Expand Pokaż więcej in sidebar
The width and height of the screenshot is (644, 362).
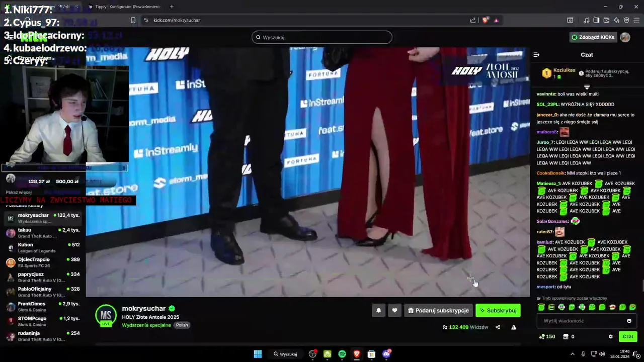coord(19,192)
